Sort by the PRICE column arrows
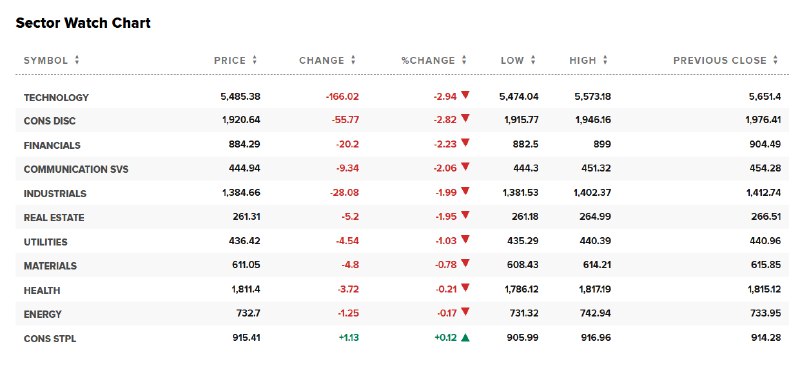 (x=255, y=60)
